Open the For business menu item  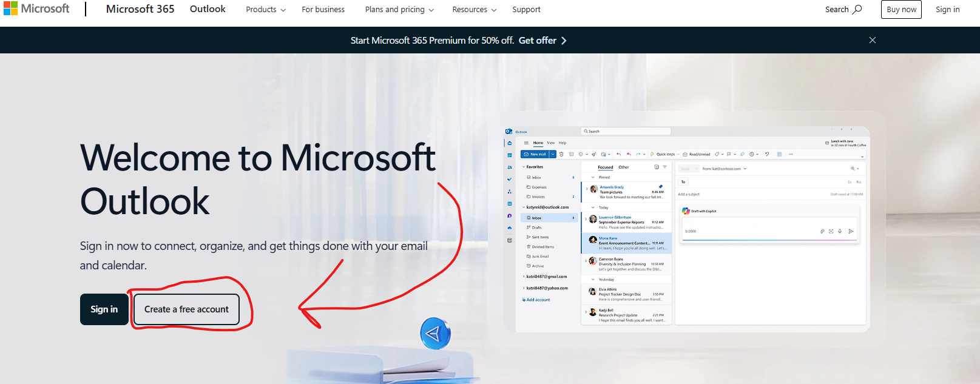coord(323,10)
